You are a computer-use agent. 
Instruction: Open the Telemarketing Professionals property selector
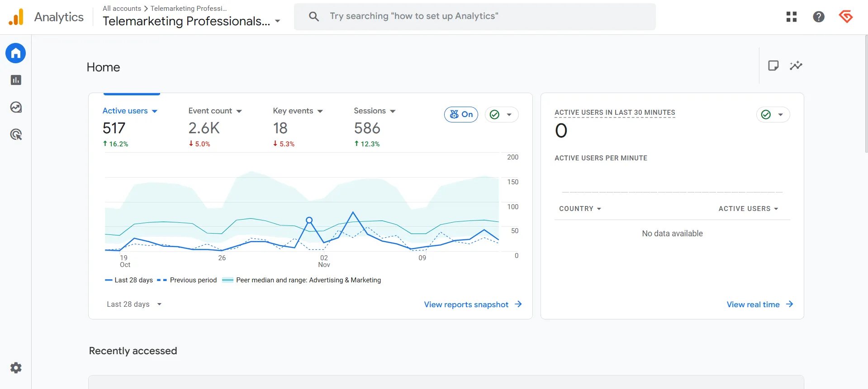191,21
